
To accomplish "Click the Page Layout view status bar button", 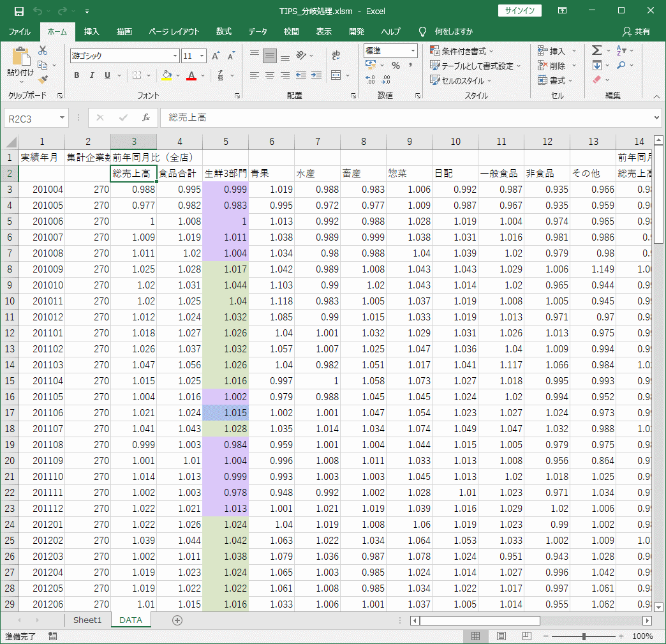I will (x=501, y=636).
